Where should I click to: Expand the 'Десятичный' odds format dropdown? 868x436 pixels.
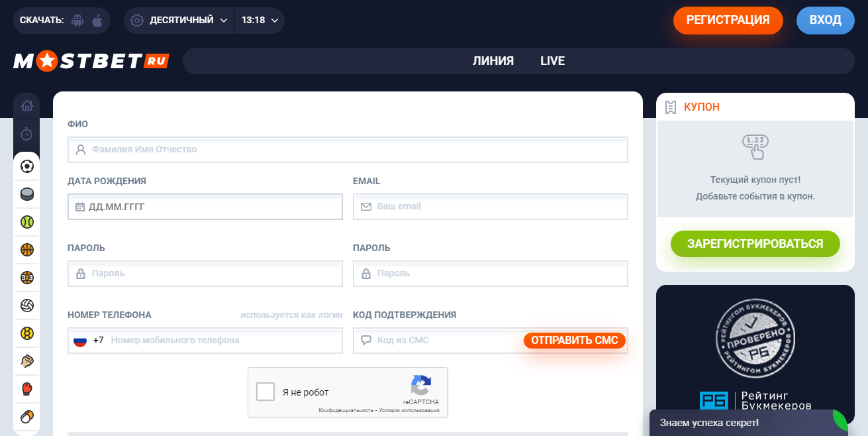point(180,21)
